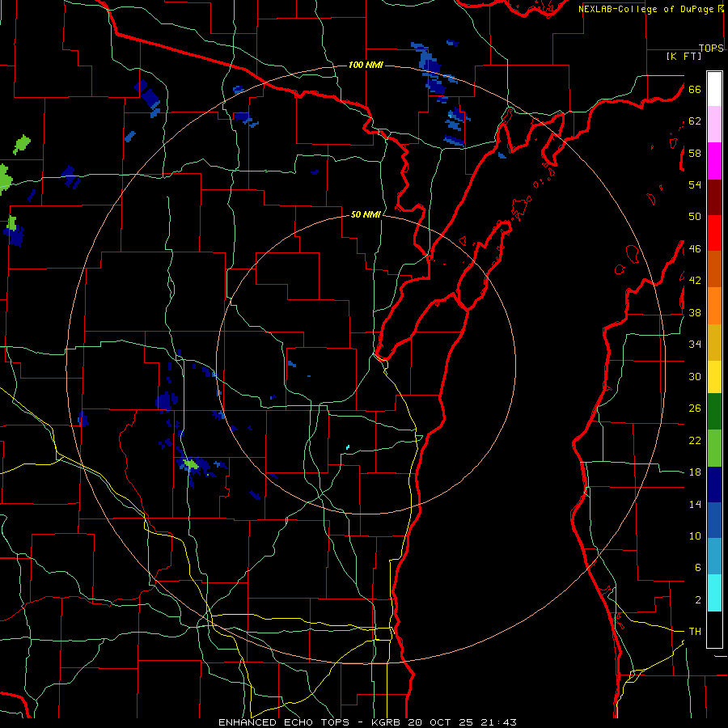Click the white 66 K FT color swatch
This screenshot has width=728, height=728.
pyautogui.click(x=714, y=89)
